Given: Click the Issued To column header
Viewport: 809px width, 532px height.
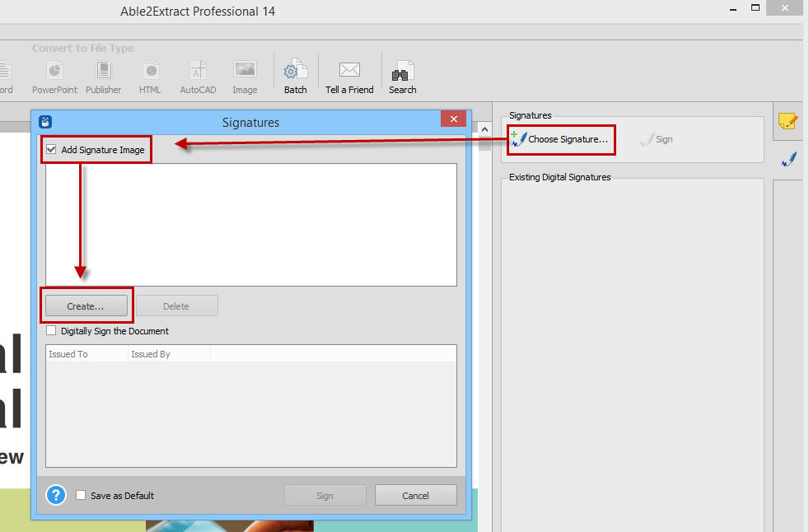Looking at the screenshot, I should [x=87, y=354].
